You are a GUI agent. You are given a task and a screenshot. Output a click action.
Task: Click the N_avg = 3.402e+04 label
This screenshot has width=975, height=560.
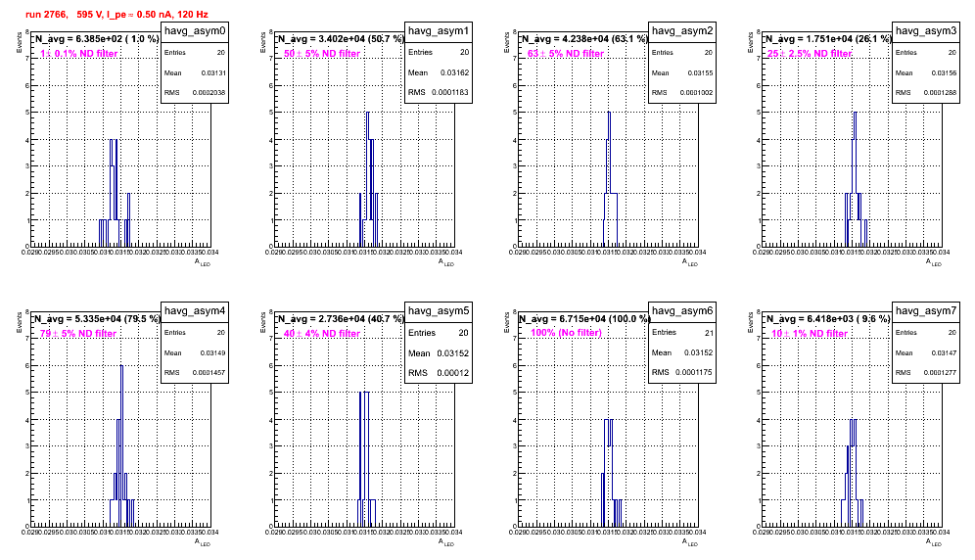click(x=340, y=38)
